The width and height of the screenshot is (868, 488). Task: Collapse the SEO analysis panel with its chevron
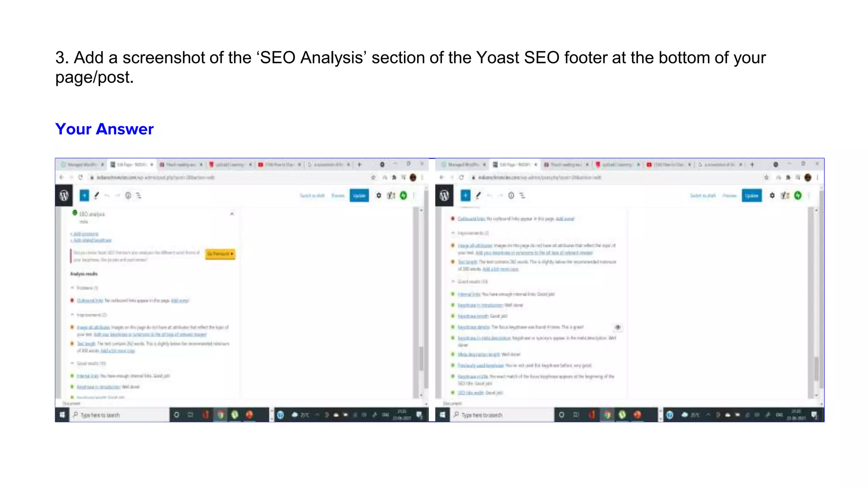point(232,214)
